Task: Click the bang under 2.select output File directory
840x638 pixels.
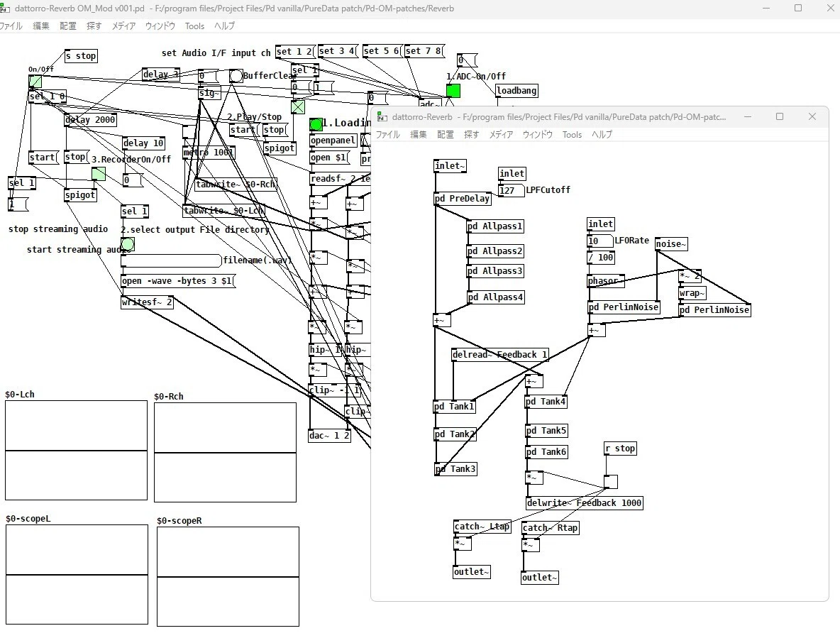Action: pos(128,245)
